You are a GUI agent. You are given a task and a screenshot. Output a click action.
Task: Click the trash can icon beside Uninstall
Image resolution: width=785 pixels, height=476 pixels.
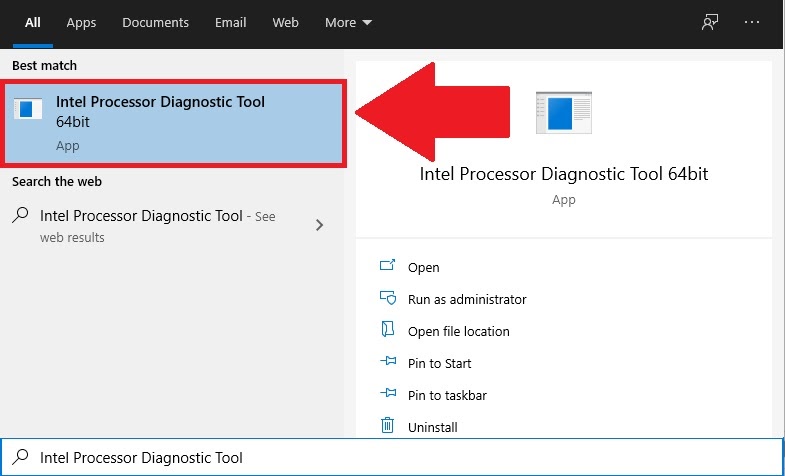pyautogui.click(x=387, y=425)
